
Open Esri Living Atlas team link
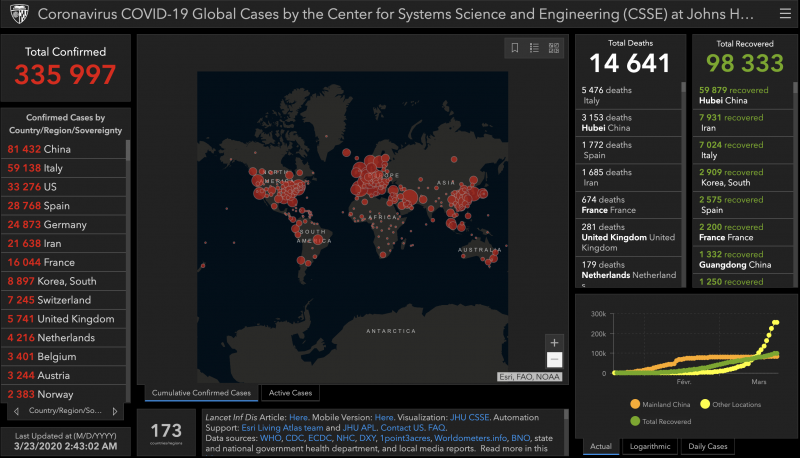pos(282,428)
